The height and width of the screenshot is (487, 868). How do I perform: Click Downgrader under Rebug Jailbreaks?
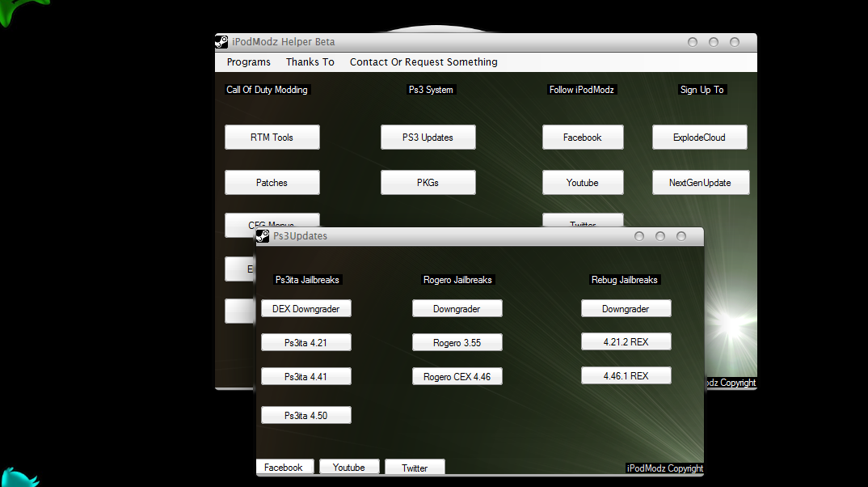click(x=626, y=308)
